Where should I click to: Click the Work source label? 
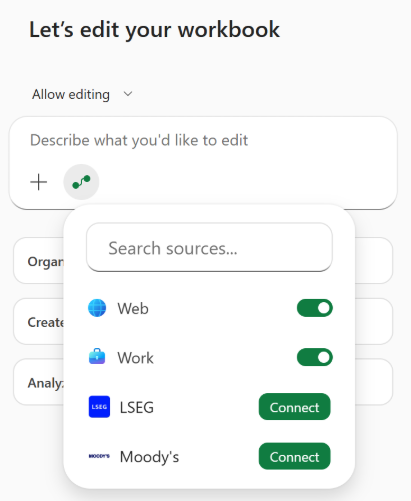pyautogui.click(x=135, y=358)
